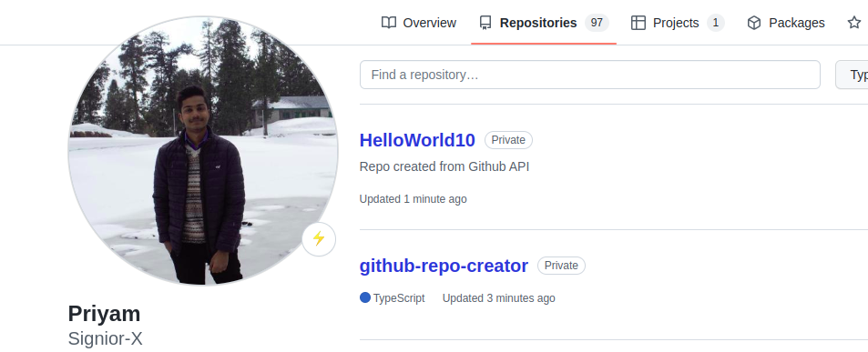The image size is (868, 352).
Task: Open the profile avatar photo
Action: click(202, 151)
